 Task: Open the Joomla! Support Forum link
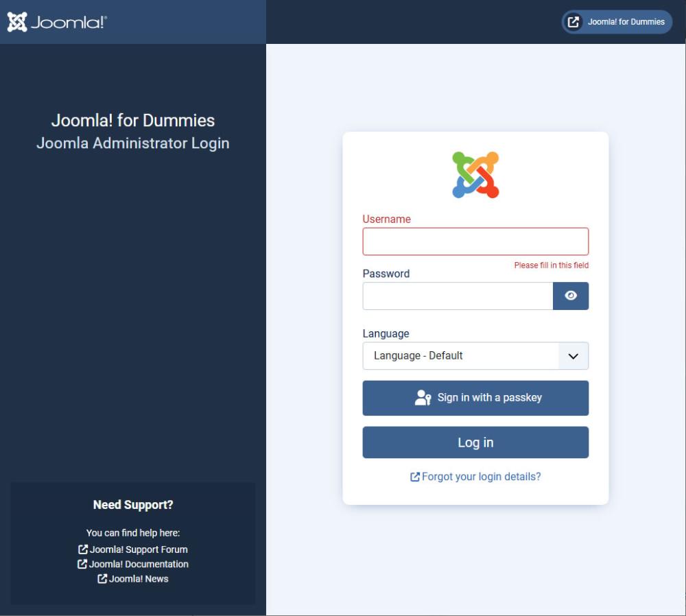click(133, 549)
